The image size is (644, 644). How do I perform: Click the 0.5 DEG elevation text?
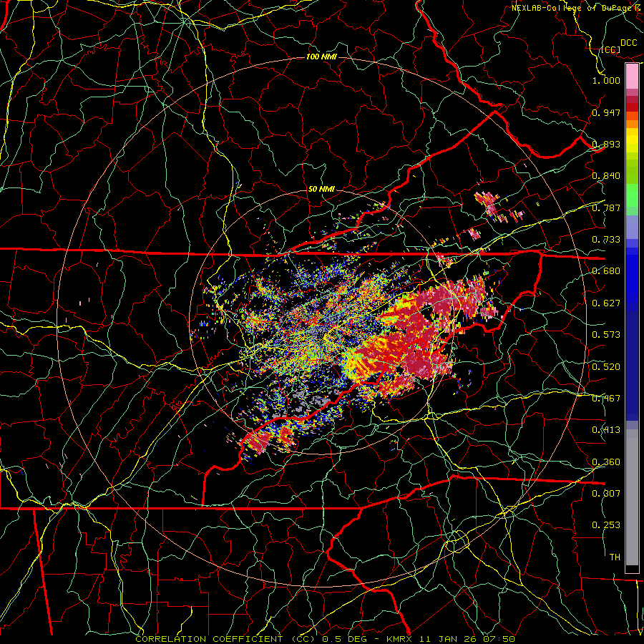(x=345, y=639)
